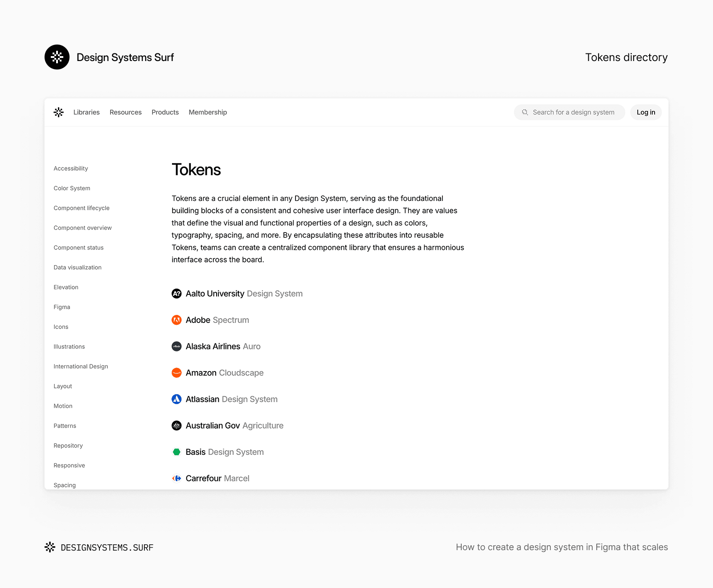Click the Australian Gov crest icon

pos(176,425)
